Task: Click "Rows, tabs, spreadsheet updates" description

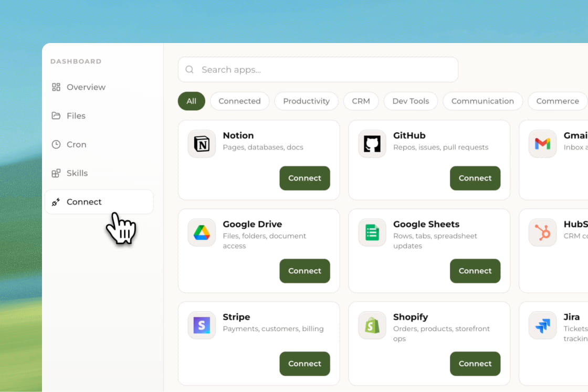Action: click(435, 241)
